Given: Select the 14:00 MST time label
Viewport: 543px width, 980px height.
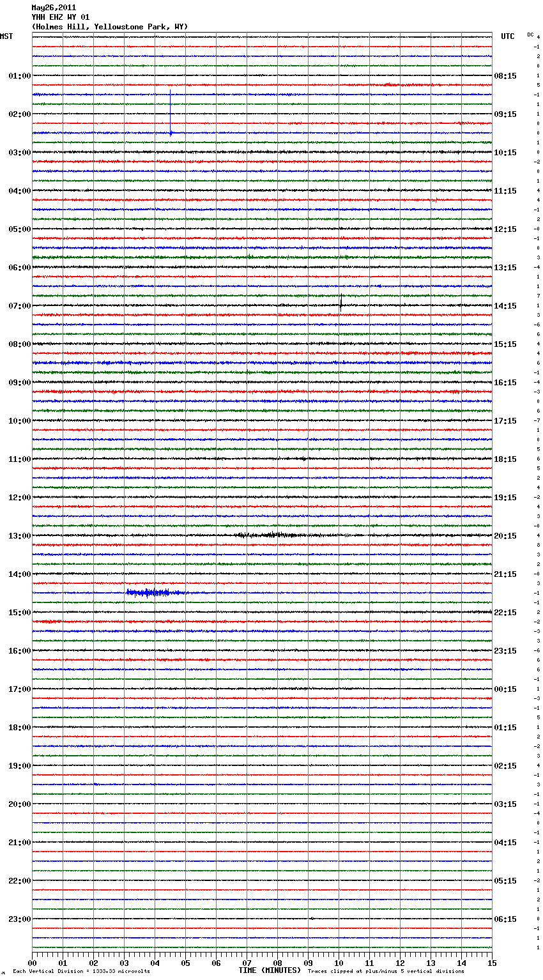Looking at the screenshot, I should pos(20,574).
